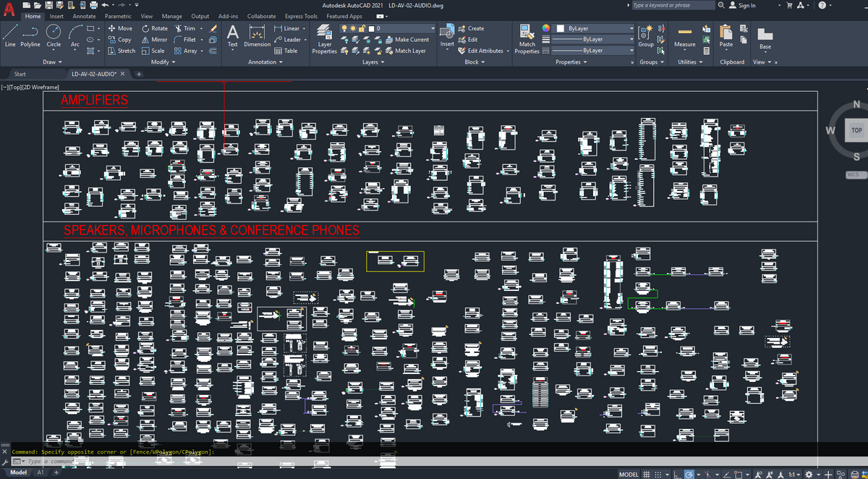Switch to the Start file tab
Image resolution: width=868 pixels, height=479 pixels.
point(20,74)
